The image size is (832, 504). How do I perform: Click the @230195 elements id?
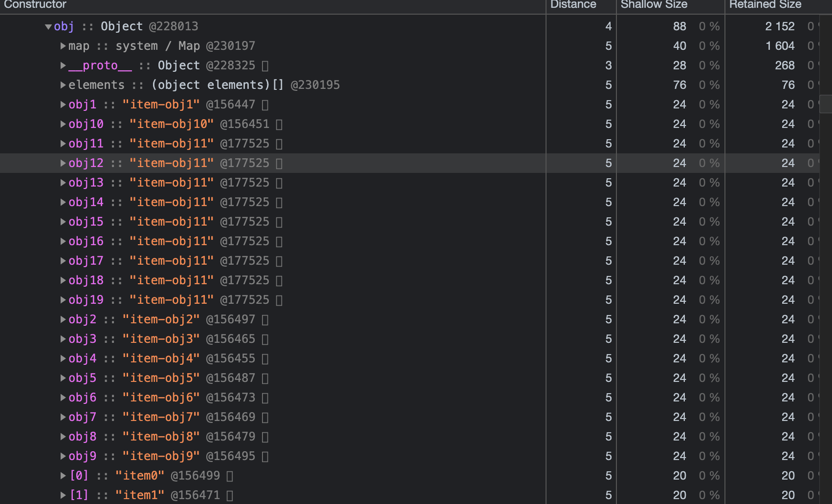[x=315, y=85]
